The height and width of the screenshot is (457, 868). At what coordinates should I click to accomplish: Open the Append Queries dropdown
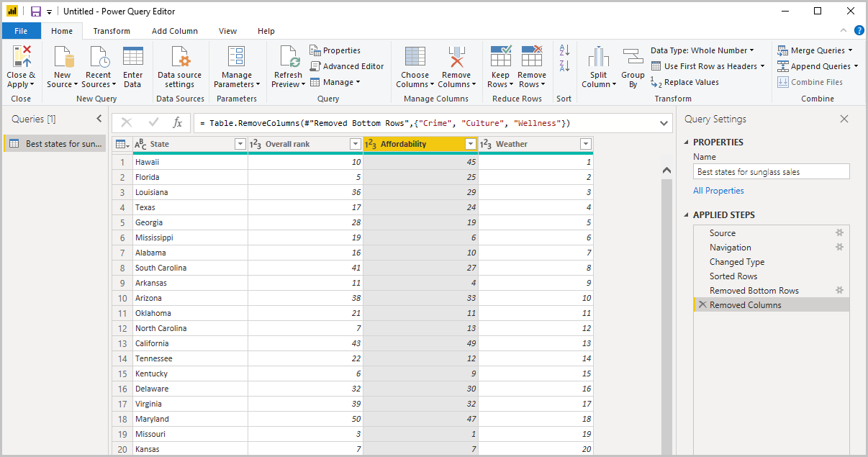point(819,66)
